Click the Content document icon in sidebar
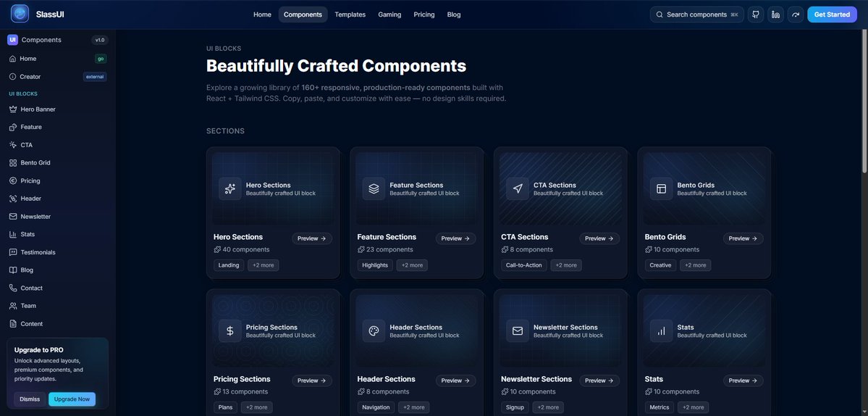 (13, 323)
